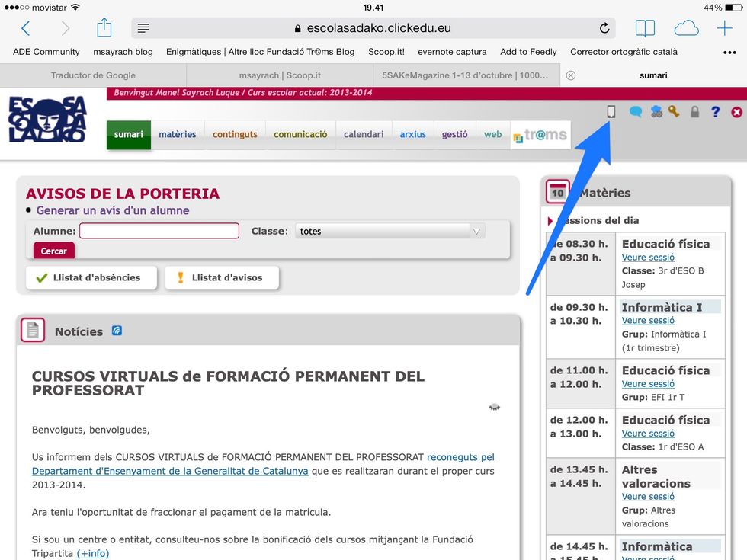
Task: Open help with the question mark icon
Action: click(715, 112)
